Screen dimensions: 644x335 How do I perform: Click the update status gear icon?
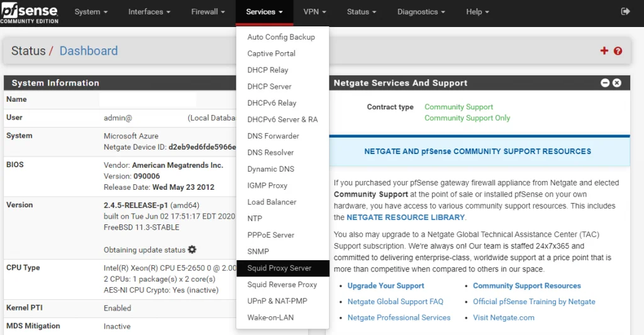coord(192,249)
